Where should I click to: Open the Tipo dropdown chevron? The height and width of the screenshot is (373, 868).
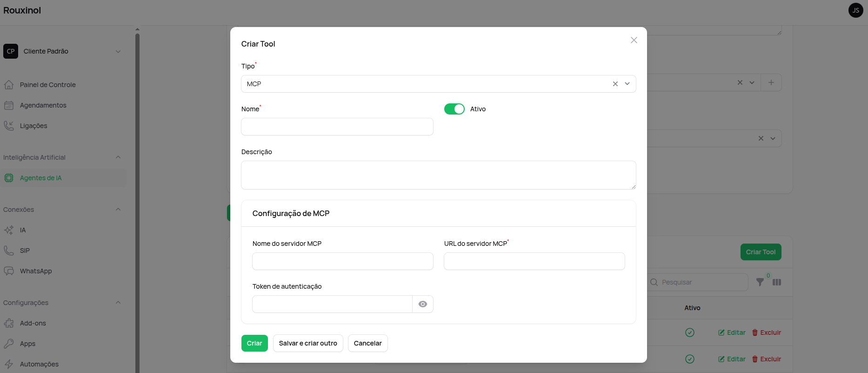coord(628,84)
